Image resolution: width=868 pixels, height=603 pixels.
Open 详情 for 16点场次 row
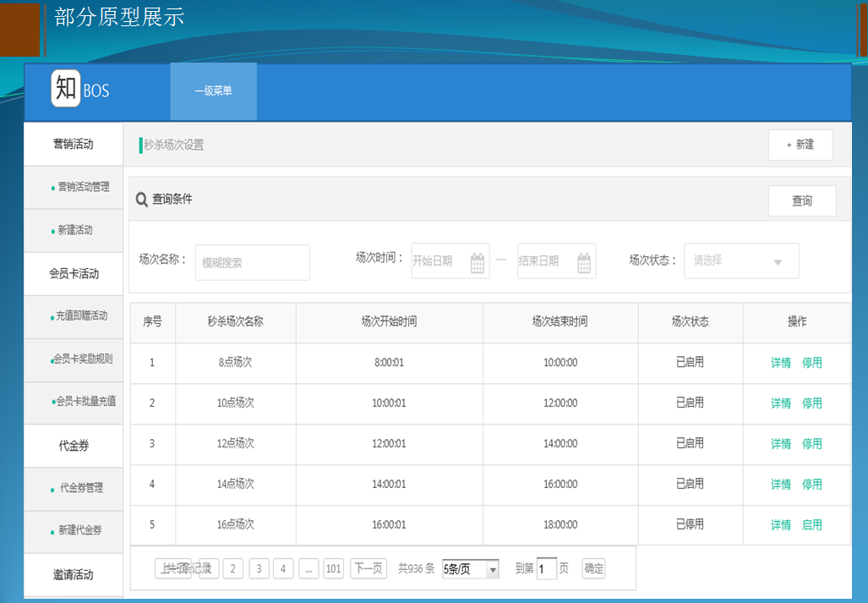pyautogui.click(x=781, y=525)
